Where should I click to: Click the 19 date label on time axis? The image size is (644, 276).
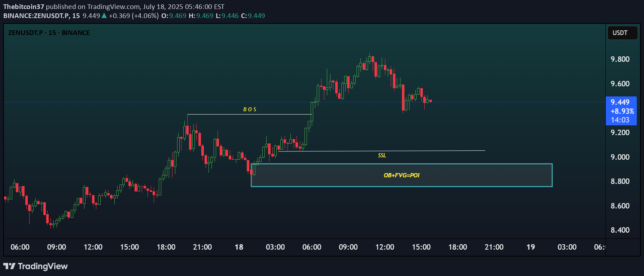[531, 247]
